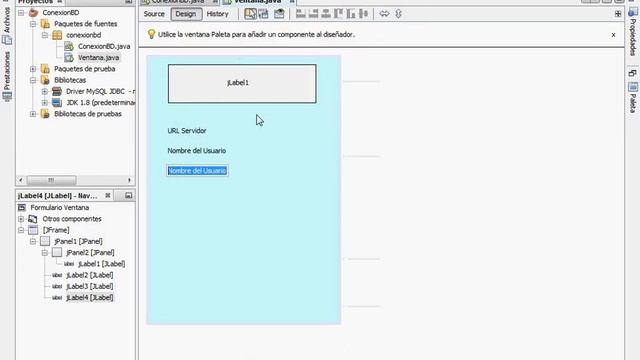This screenshot has height=360, width=640.
Task: Click the fourth alignment icon in designer toolbar
Action: pos(338,14)
